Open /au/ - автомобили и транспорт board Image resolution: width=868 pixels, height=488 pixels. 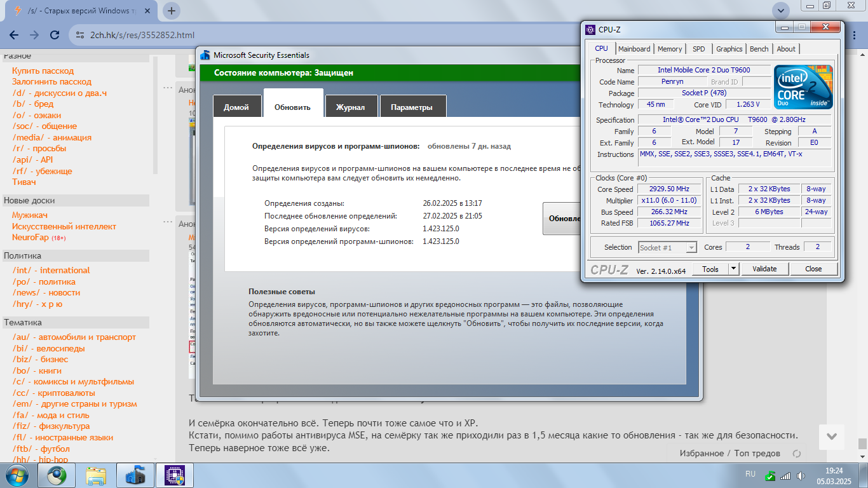tap(74, 337)
